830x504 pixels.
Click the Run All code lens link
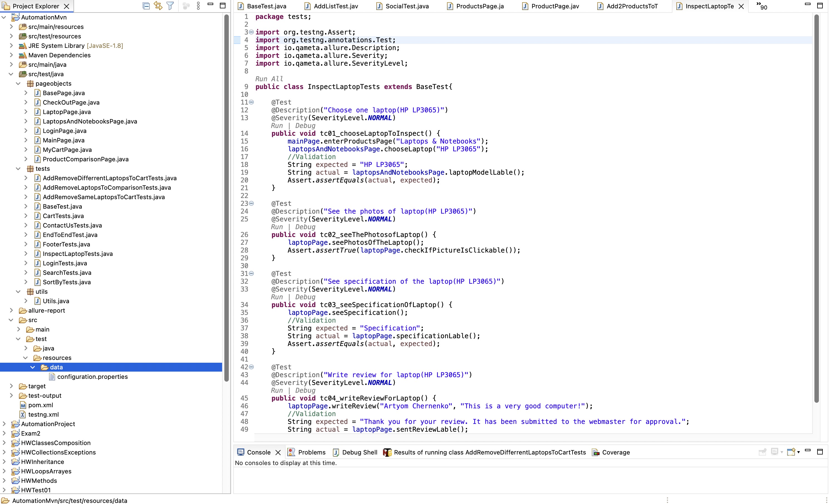(269, 79)
